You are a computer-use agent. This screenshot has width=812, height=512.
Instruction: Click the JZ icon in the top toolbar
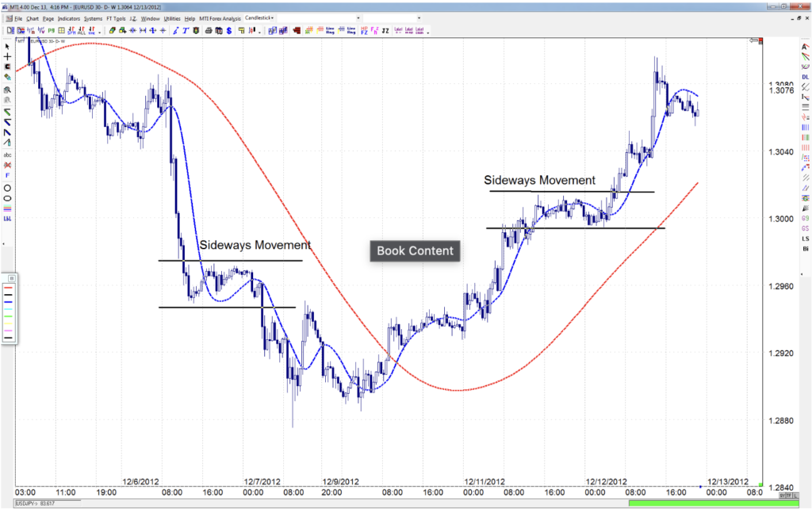(385, 30)
